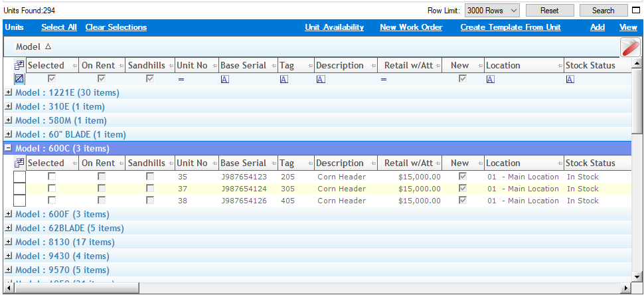Open the column chooser icon in top header

tap(19, 66)
